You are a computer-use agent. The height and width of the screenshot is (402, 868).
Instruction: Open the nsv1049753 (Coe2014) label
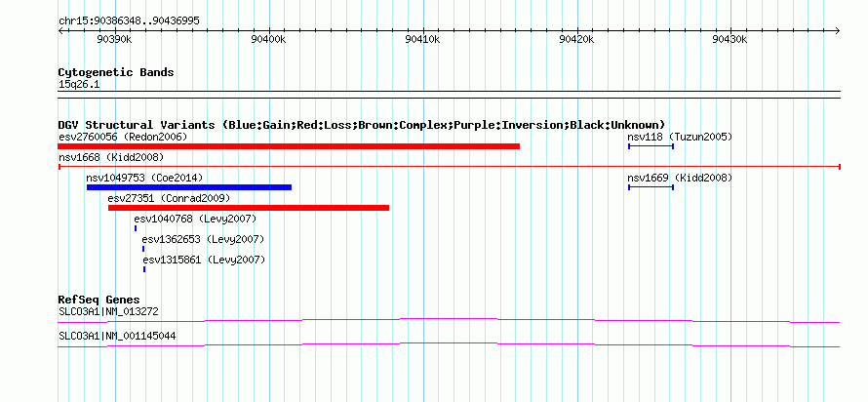click(144, 178)
